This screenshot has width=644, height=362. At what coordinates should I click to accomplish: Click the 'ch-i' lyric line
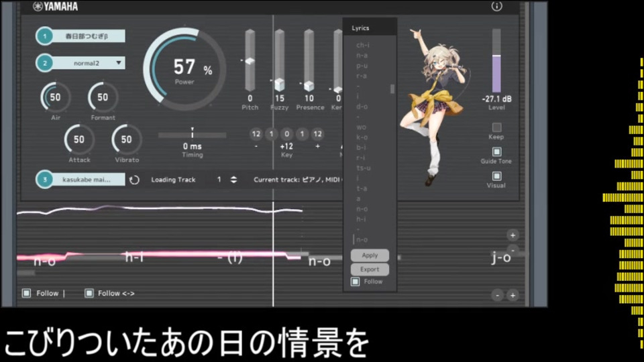tap(363, 45)
